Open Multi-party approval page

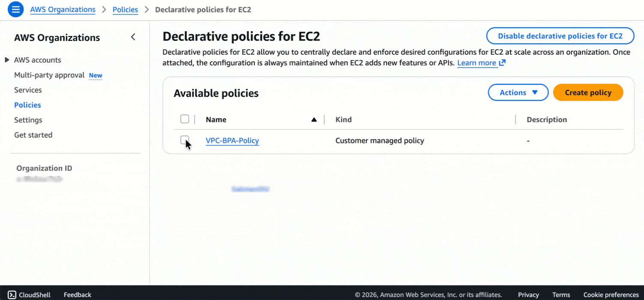[x=49, y=75]
